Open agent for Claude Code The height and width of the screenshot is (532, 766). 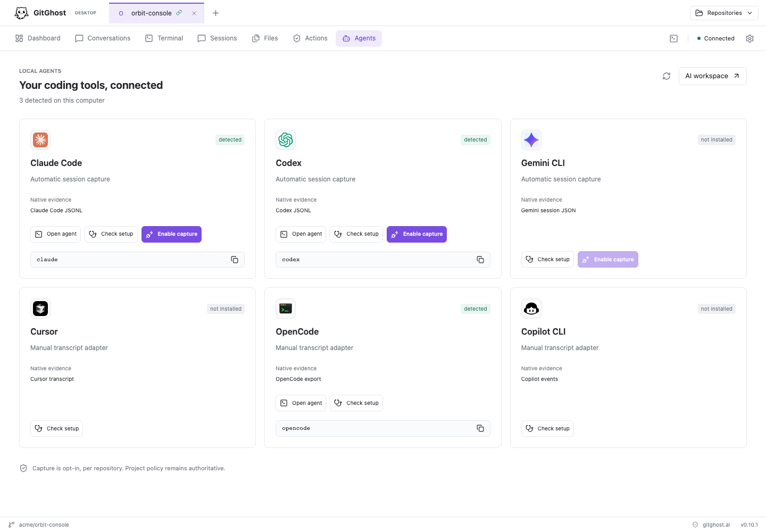(x=56, y=234)
